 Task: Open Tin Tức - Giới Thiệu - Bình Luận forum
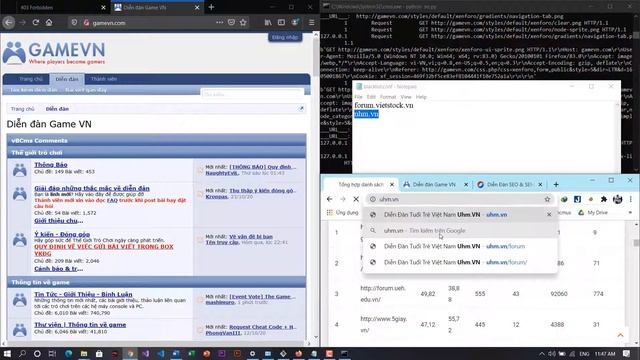point(83,294)
